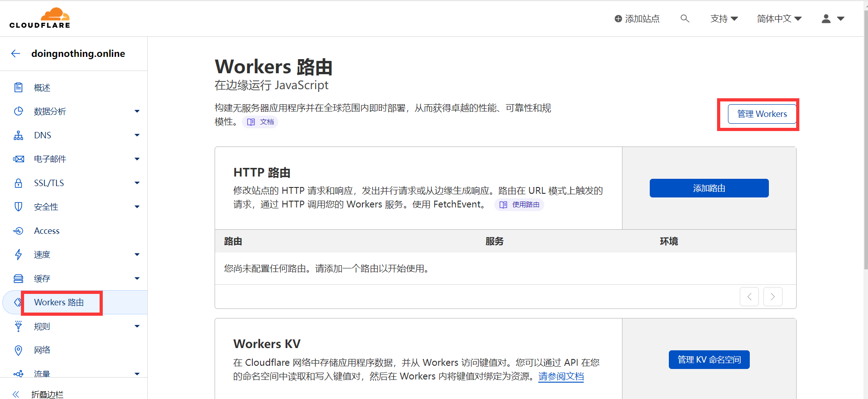868x399 pixels.
Task: Click the SSL/TLS padlock icon
Action: pyautogui.click(x=18, y=183)
